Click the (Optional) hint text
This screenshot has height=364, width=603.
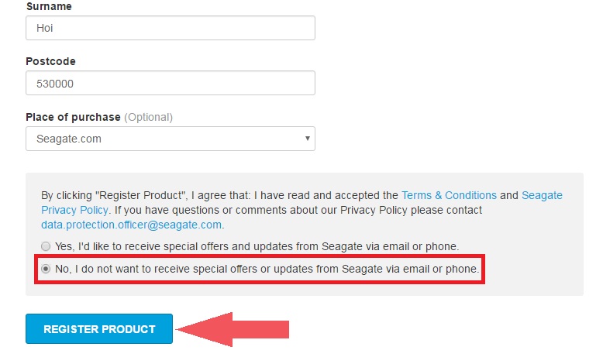[149, 117]
